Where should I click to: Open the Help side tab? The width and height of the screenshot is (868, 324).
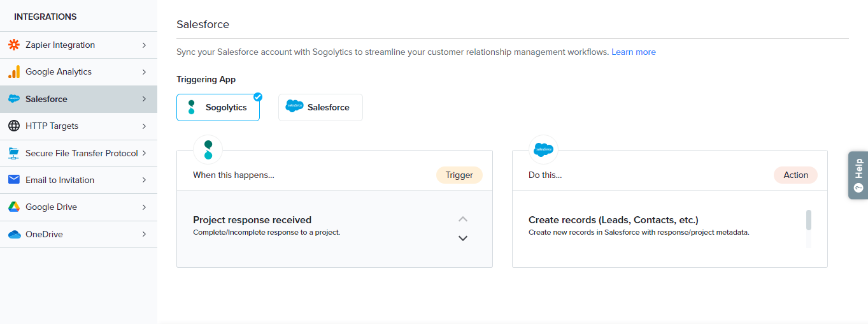(x=858, y=175)
